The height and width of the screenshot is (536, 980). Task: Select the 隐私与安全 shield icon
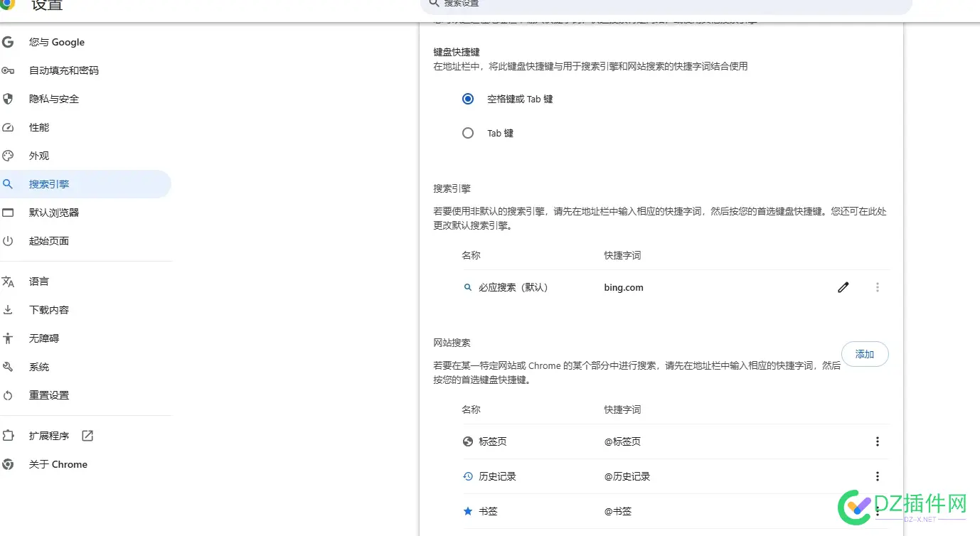(8, 99)
